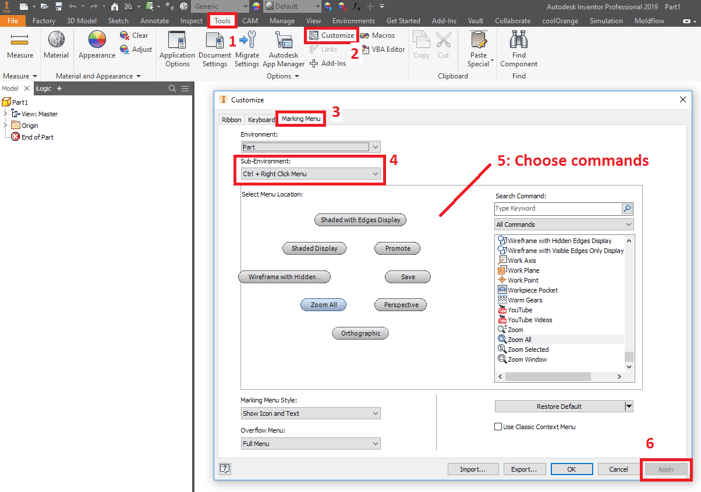This screenshot has height=492, width=701.
Task: Switch to the Sketch ribbon tab
Action: pyautogui.click(x=118, y=21)
